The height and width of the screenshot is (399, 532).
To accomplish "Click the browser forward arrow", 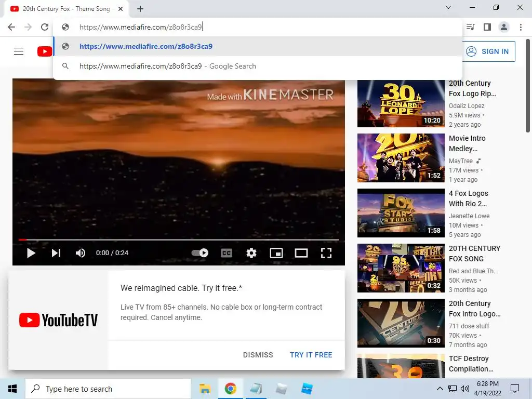I will (28, 27).
